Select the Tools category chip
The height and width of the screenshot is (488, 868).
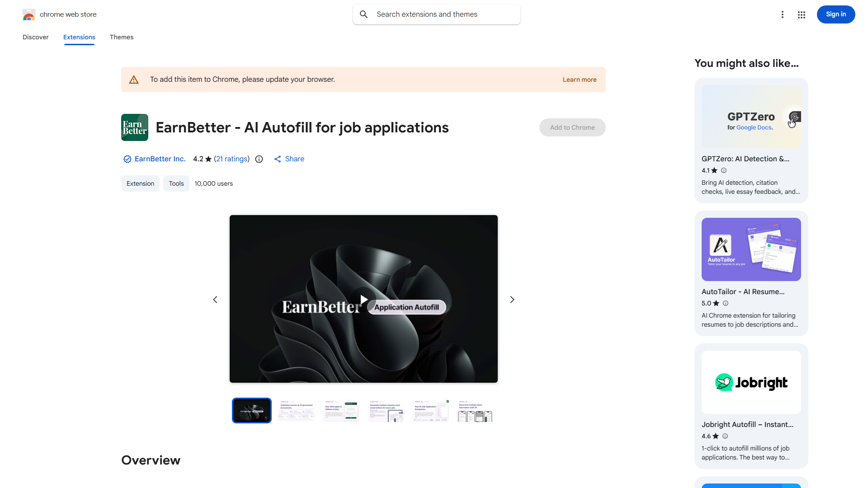176,183
